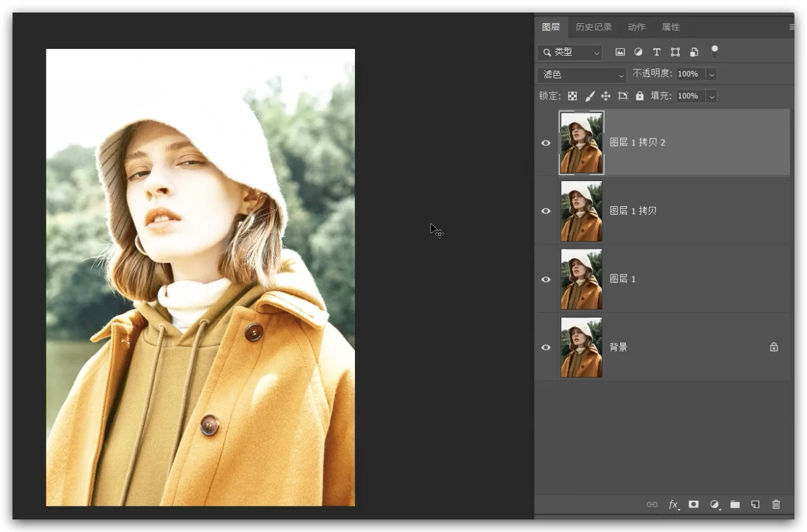
Task: Toggle visibility of 图层 1 layer
Action: tap(546, 279)
